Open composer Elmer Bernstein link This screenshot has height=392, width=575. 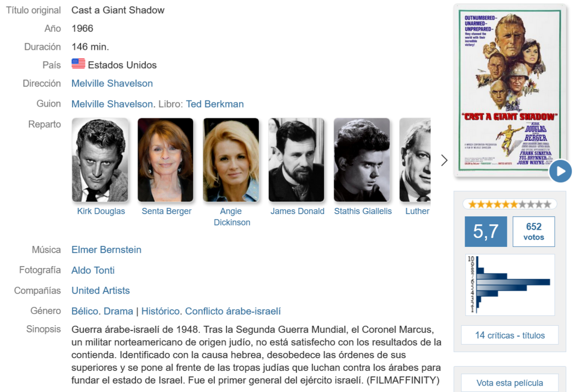[106, 249]
